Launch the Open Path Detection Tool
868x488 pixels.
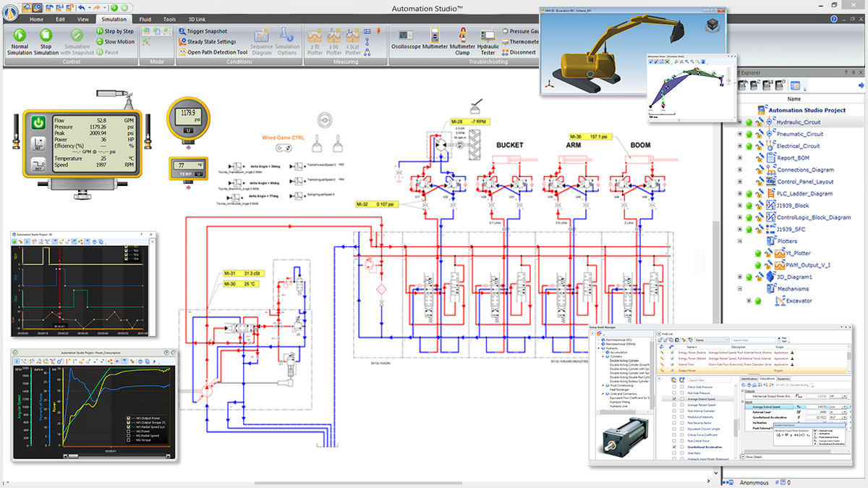212,52
